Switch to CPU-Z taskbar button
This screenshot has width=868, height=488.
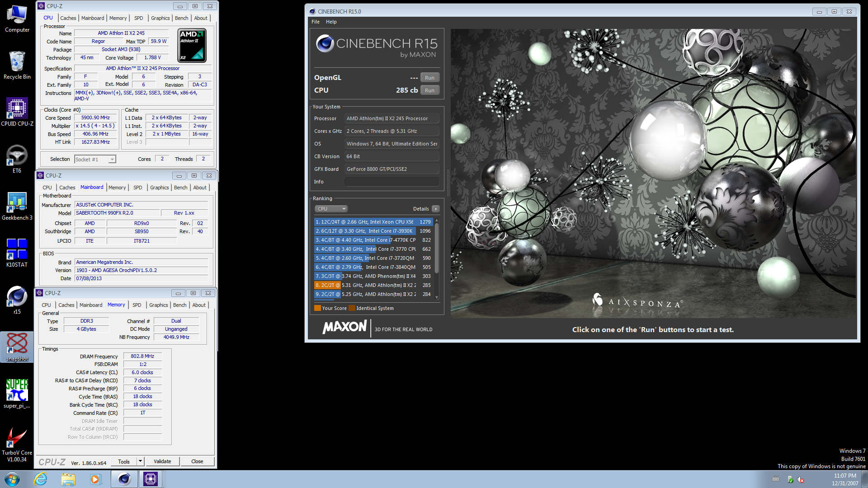click(150, 479)
